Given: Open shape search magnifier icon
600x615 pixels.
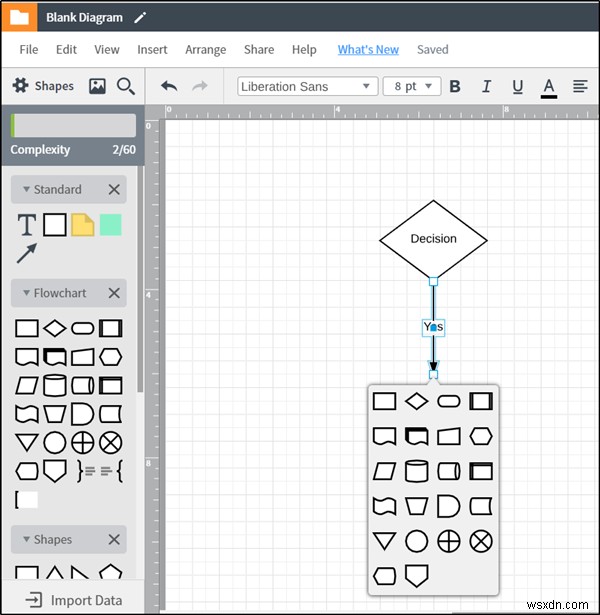Looking at the screenshot, I should (125, 86).
